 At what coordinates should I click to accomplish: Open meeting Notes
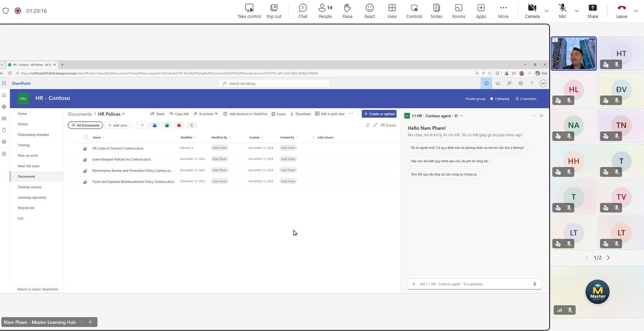[436, 11]
